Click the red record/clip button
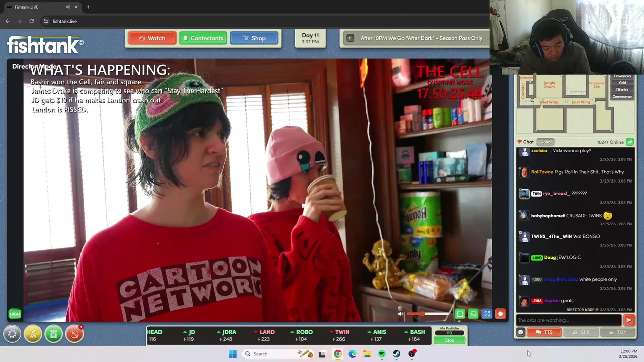 [500, 314]
